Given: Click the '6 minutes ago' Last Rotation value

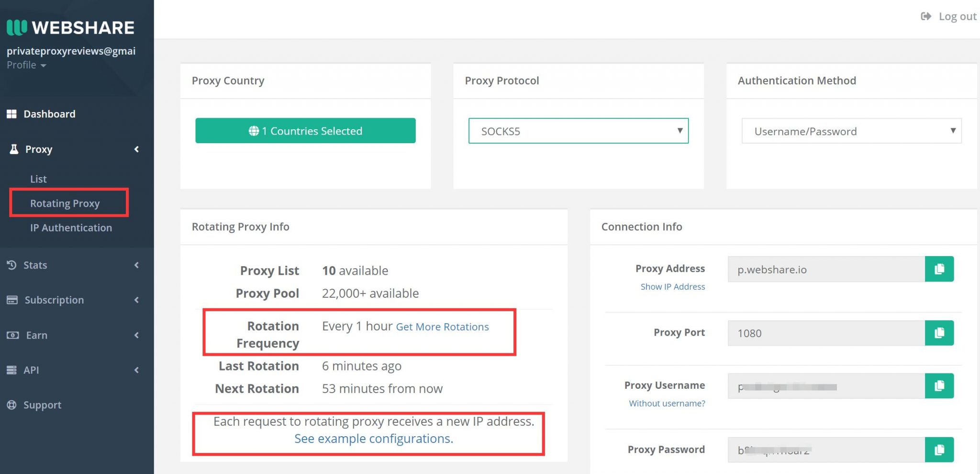Looking at the screenshot, I should (x=362, y=366).
